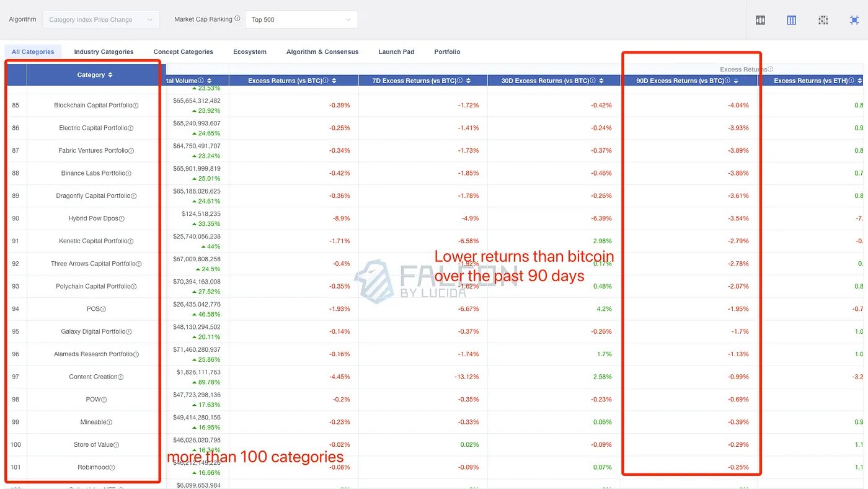The width and height of the screenshot is (868, 489).
Task: Sort by the Category column arrows
Action: [110, 75]
